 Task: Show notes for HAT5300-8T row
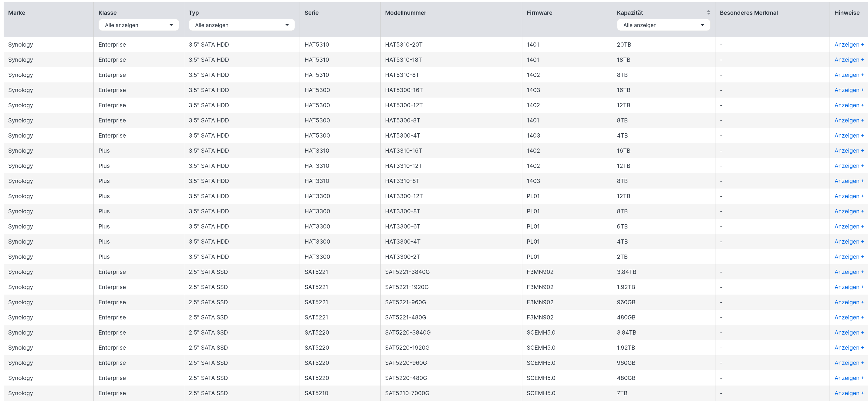[x=849, y=120]
